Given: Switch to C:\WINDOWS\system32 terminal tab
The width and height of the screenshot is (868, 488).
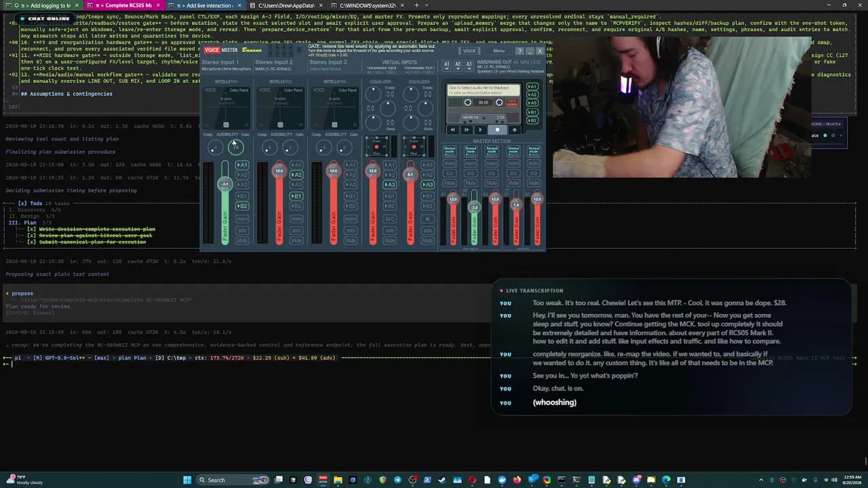Looking at the screenshot, I should 368,5.
